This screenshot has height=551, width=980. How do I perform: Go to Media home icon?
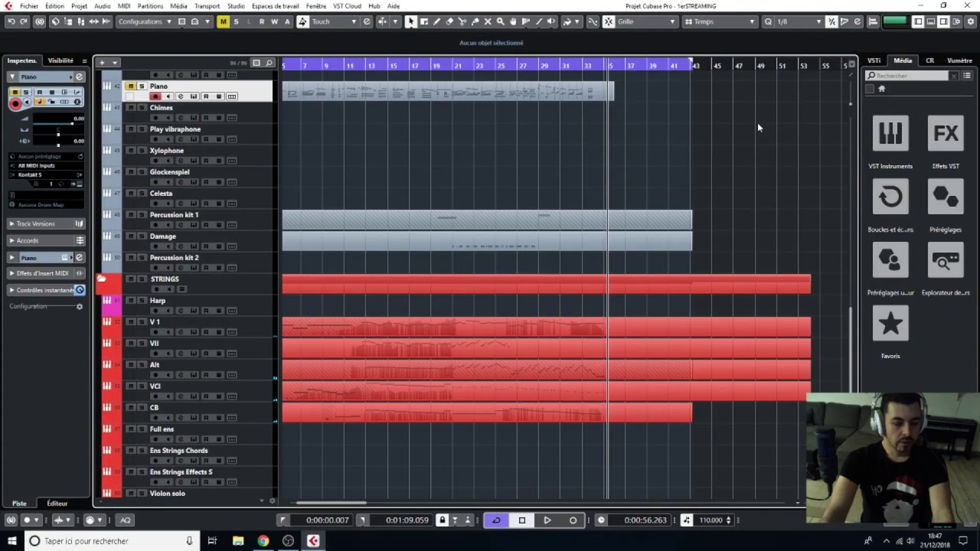point(881,89)
